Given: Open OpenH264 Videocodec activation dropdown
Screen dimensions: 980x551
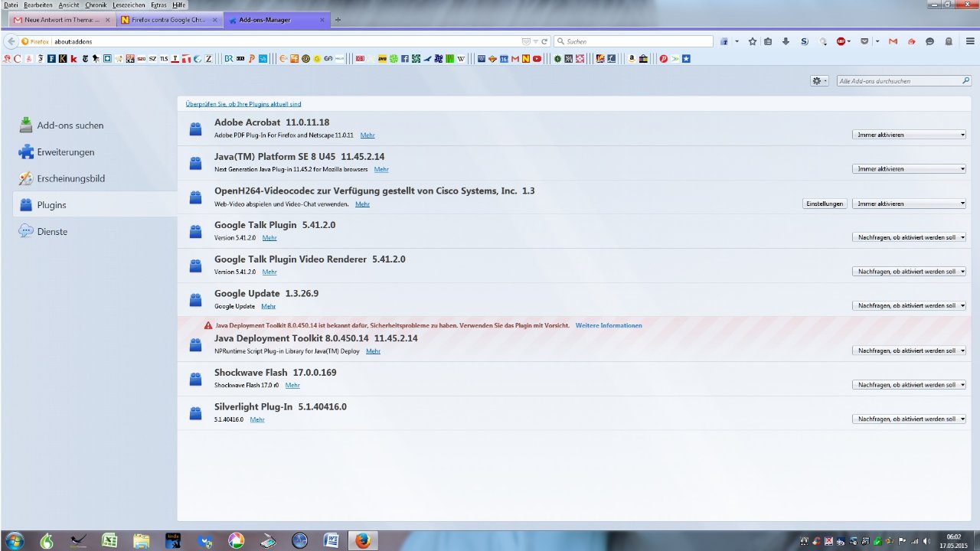Looking at the screenshot, I should click(x=909, y=204).
